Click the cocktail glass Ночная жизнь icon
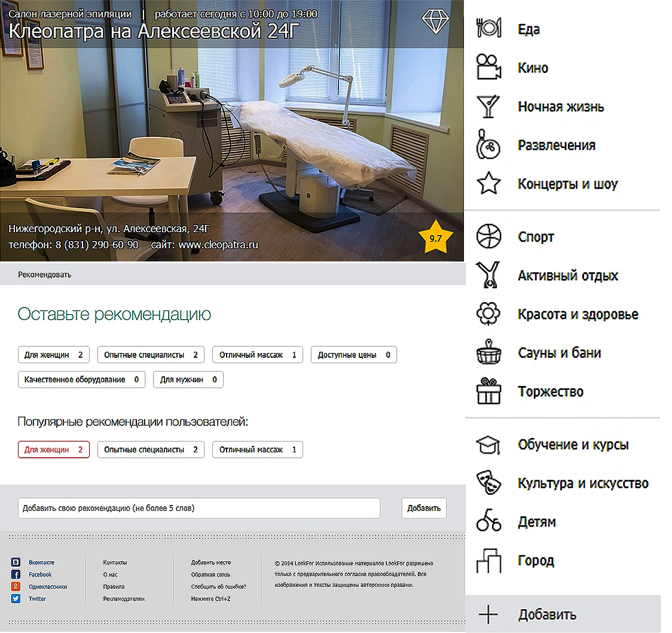The height and width of the screenshot is (633, 672). pyautogui.click(x=488, y=106)
